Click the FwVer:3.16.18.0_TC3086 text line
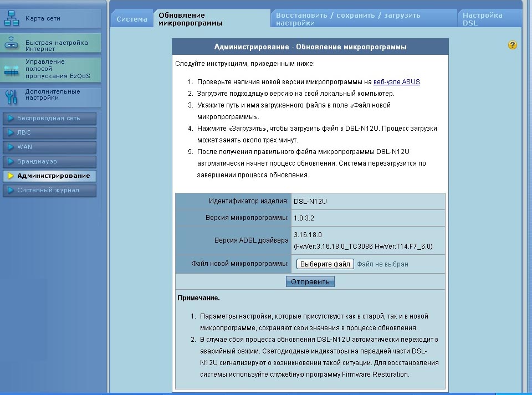This screenshot has width=532, height=395. [363, 247]
